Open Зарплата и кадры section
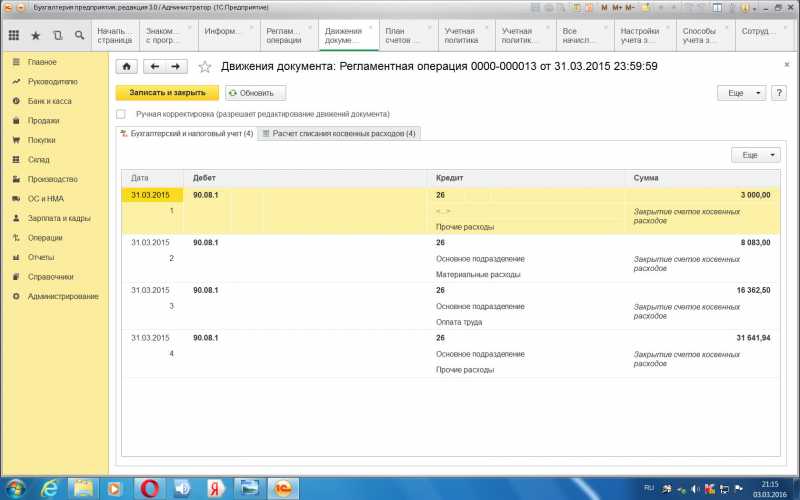The height and width of the screenshot is (500, 800). pyautogui.click(x=59, y=218)
